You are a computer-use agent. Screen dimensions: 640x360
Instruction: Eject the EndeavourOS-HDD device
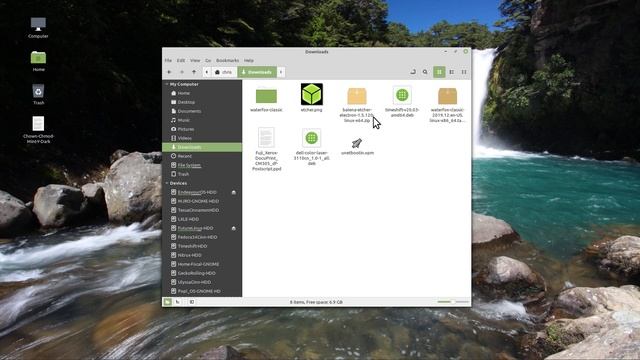click(234, 192)
